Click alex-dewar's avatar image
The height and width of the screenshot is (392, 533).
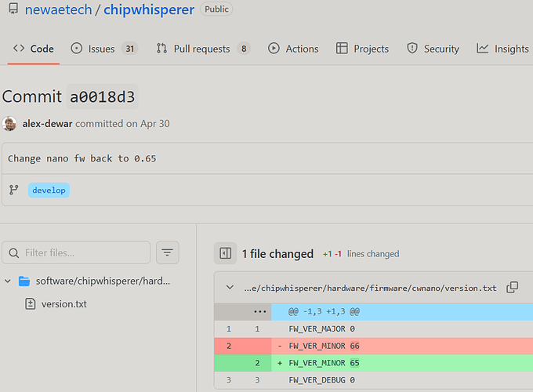[9, 123]
